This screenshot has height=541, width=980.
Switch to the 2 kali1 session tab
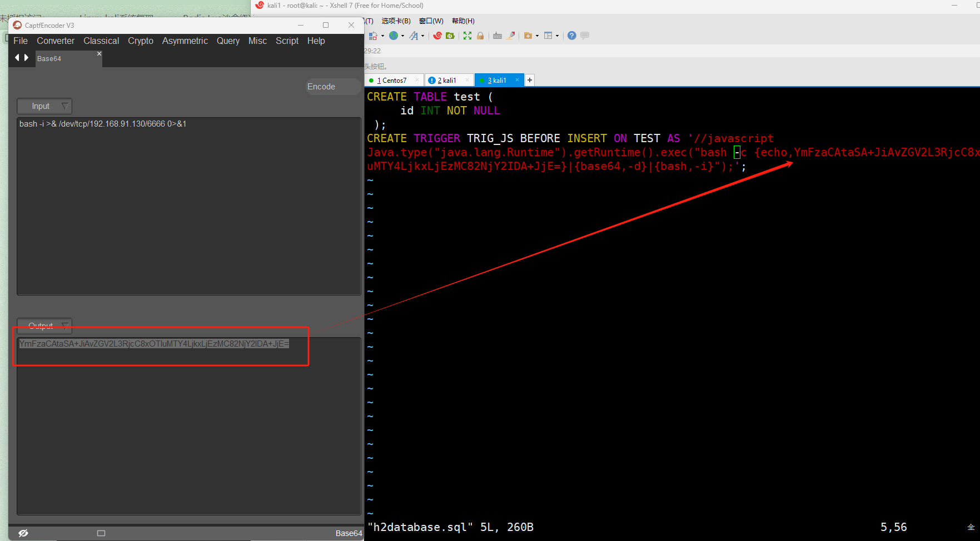(449, 80)
